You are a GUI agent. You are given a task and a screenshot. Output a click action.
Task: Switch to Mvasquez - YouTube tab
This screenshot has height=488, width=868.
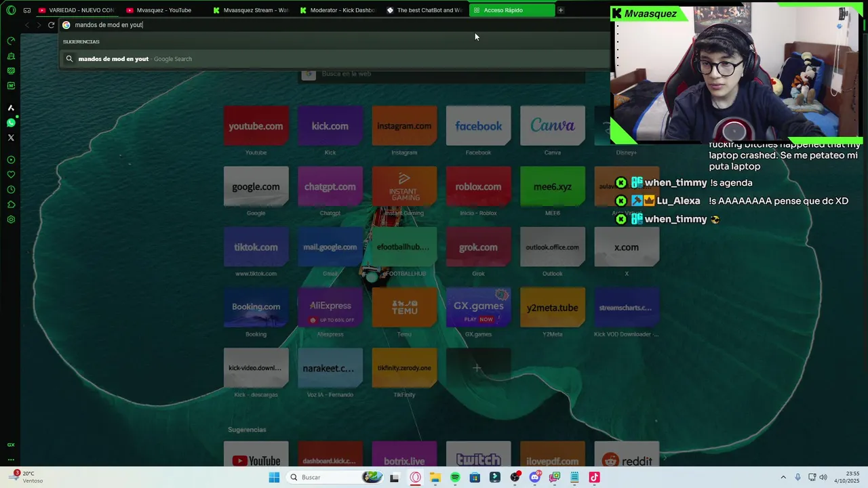click(163, 10)
